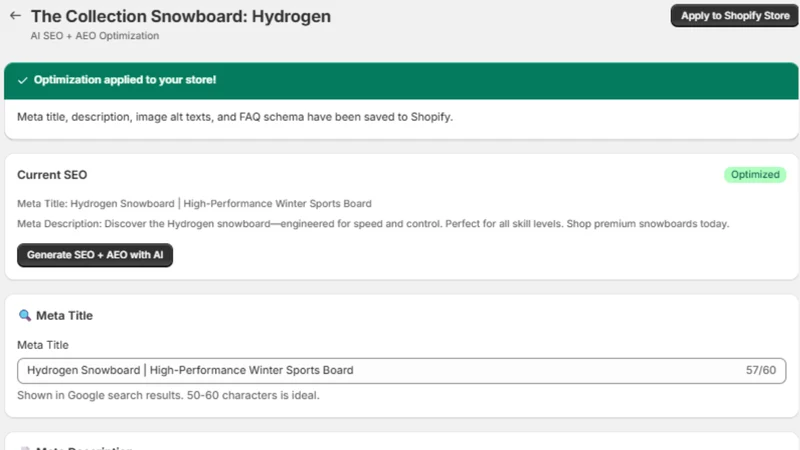Click the Meta Title section heading
Image resolution: width=800 pixels, height=450 pixels.
[64, 316]
